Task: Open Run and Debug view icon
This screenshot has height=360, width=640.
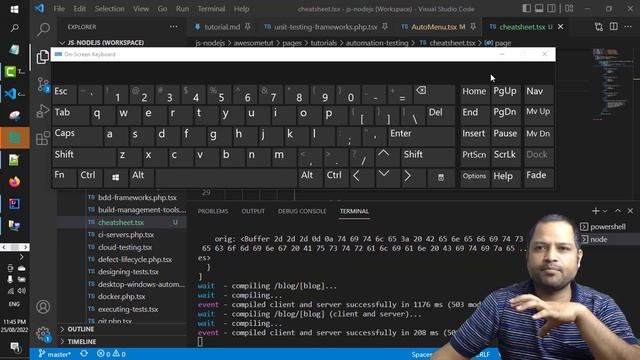Action: click(43, 111)
